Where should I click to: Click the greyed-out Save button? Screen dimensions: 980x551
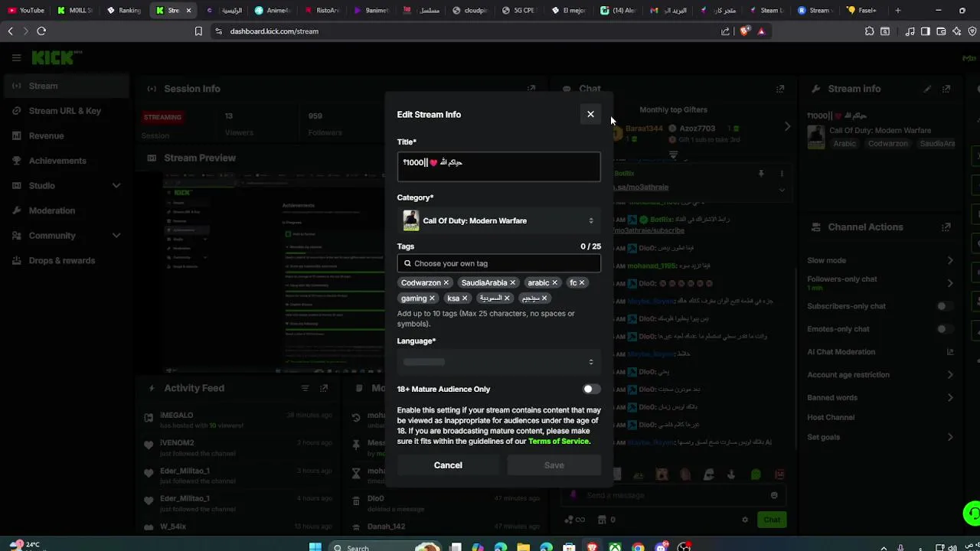click(x=554, y=465)
